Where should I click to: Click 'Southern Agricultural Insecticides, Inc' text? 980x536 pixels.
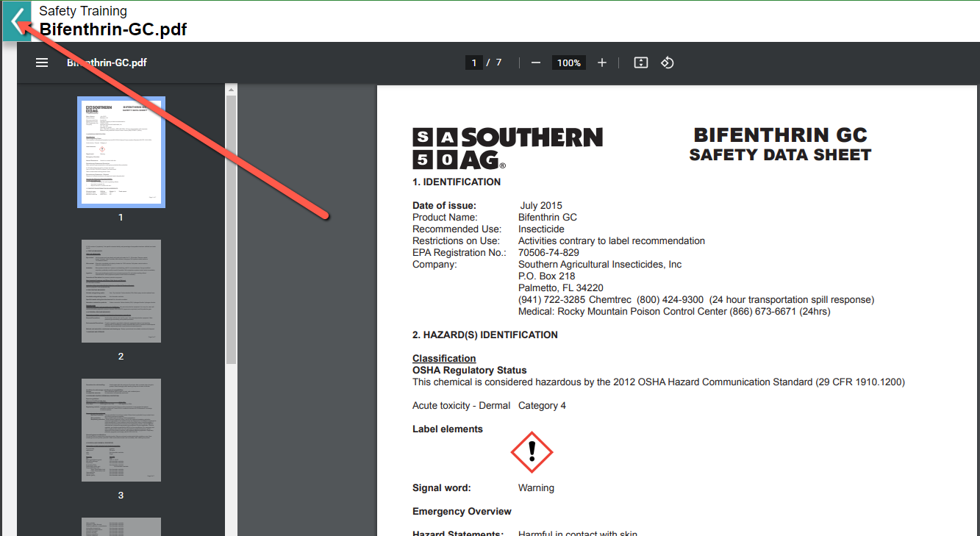pyautogui.click(x=600, y=264)
